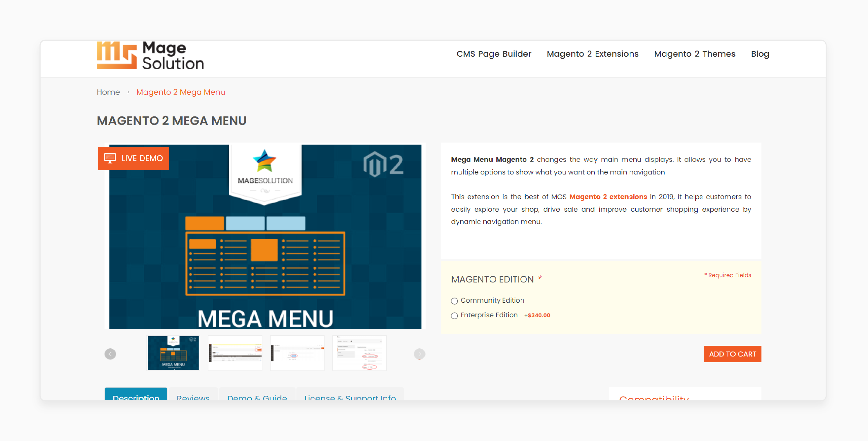
Task: Click the Home breadcrumb link
Action: (108, 92)
